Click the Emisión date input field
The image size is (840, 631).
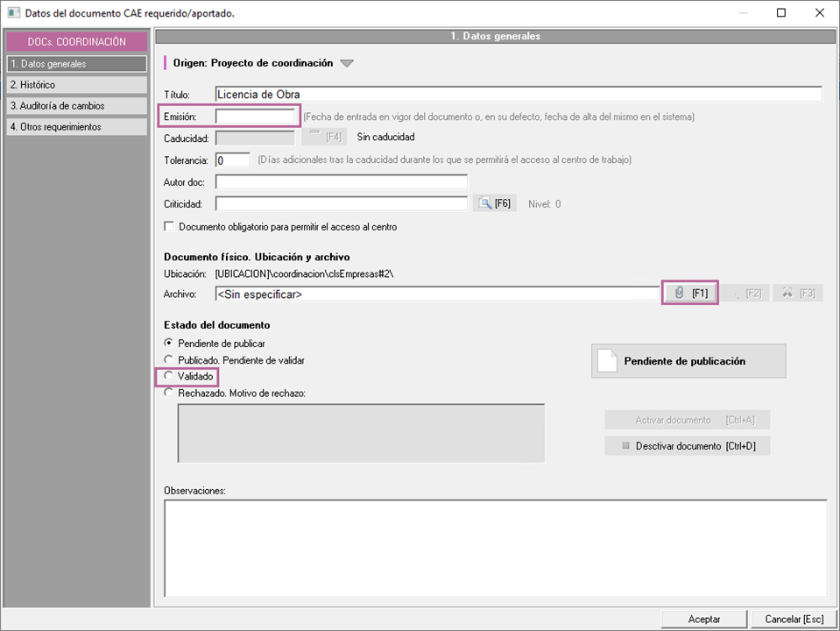255,117
